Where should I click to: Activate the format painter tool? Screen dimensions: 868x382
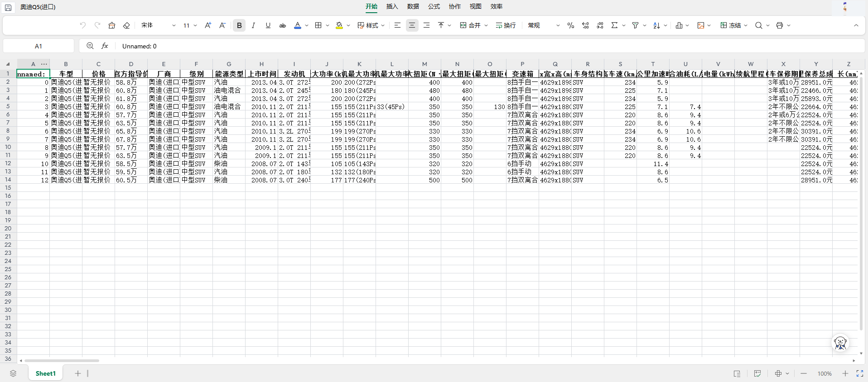coord(112,25)
